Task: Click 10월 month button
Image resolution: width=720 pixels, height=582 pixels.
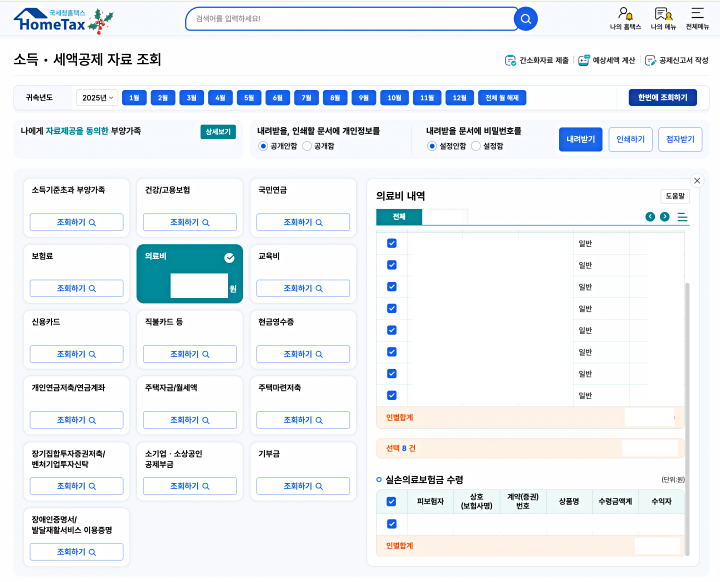Action: (x=394, y=98)
